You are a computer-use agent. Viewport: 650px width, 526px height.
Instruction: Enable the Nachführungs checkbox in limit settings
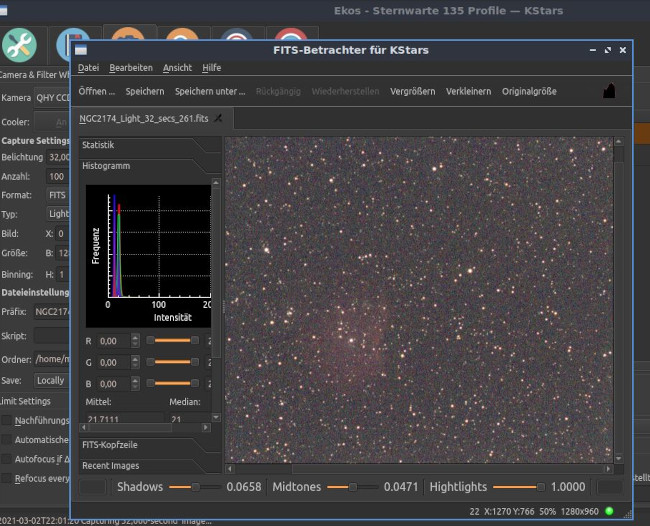click(7, 420)
